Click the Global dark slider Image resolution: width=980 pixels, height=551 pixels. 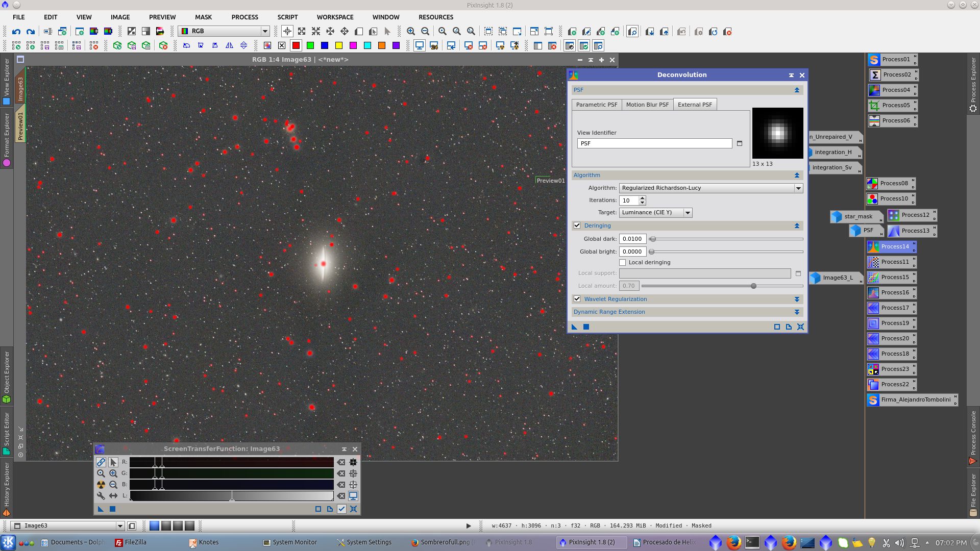[726, 239]
